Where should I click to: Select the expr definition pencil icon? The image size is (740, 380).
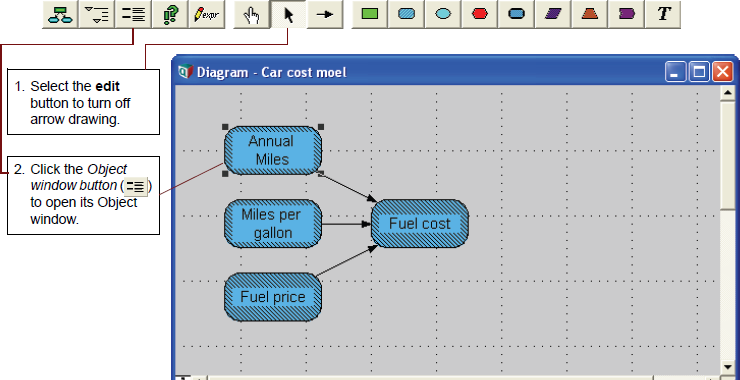[x=207, y=15]
